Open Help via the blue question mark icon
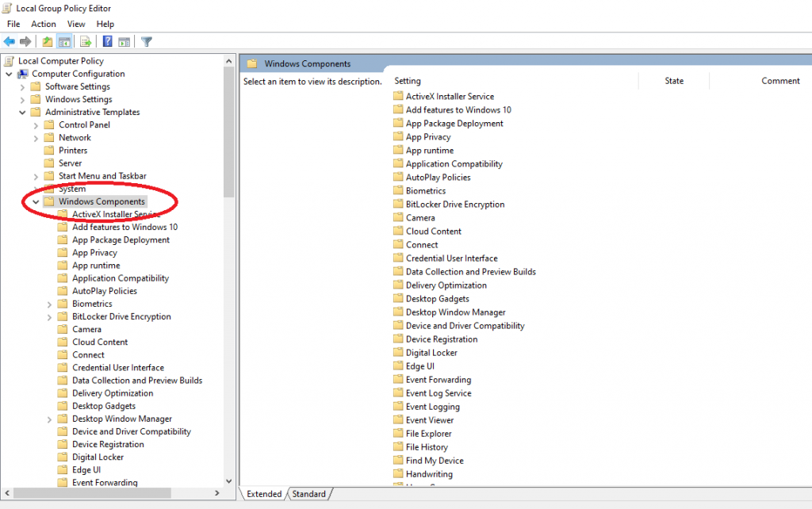Viewport: 812px width, 509px height. coord(107,42)
